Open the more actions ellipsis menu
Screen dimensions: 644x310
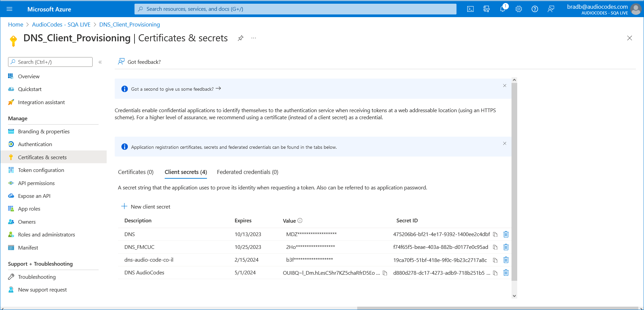253,38
